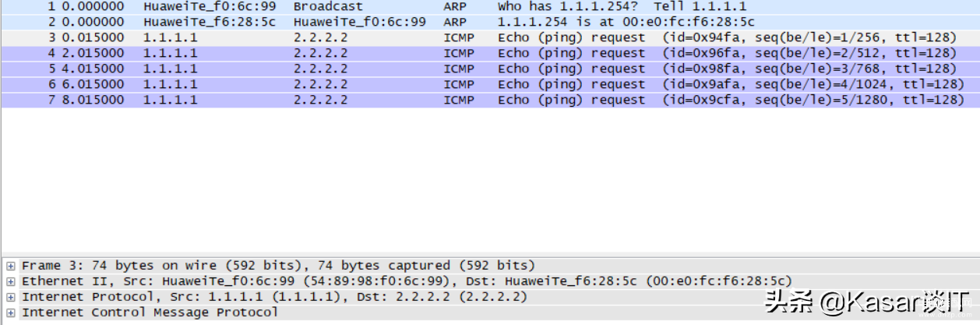
Task: Select packet 1 ARP broadcast request
Action: pos(490,7)
